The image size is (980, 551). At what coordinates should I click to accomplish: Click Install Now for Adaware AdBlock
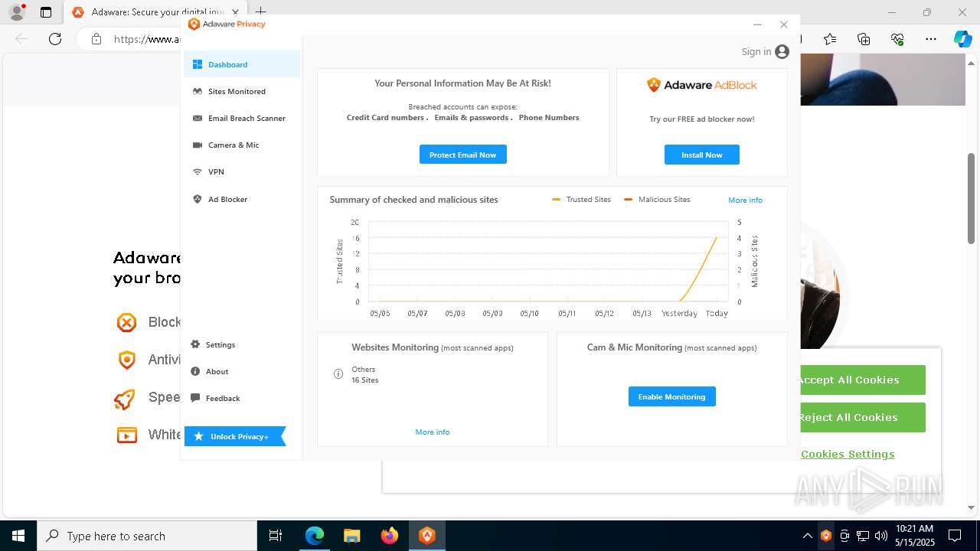click(702, 155)
